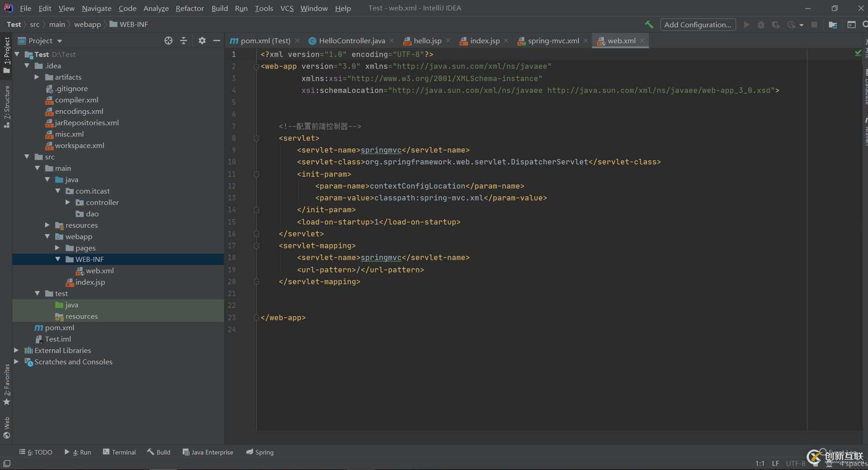The image size is (868, 470).
Task: Open the Terminal tool window
Action: [x=119, y=452]
